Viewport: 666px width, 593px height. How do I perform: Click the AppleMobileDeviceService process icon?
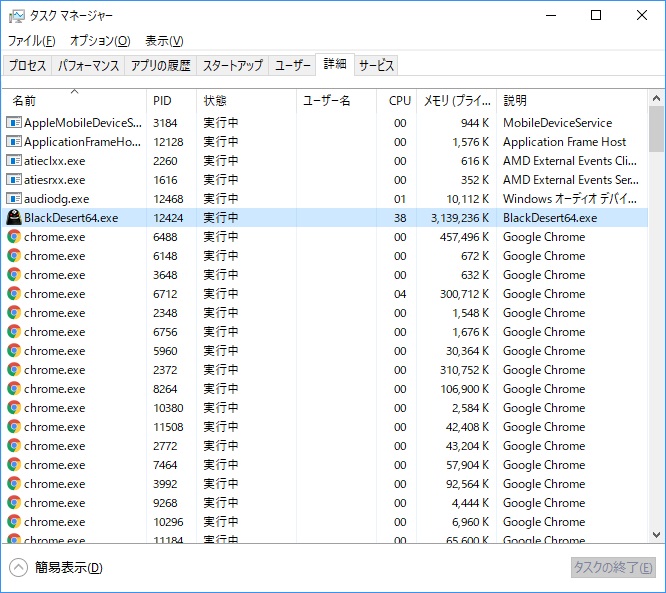14,123
